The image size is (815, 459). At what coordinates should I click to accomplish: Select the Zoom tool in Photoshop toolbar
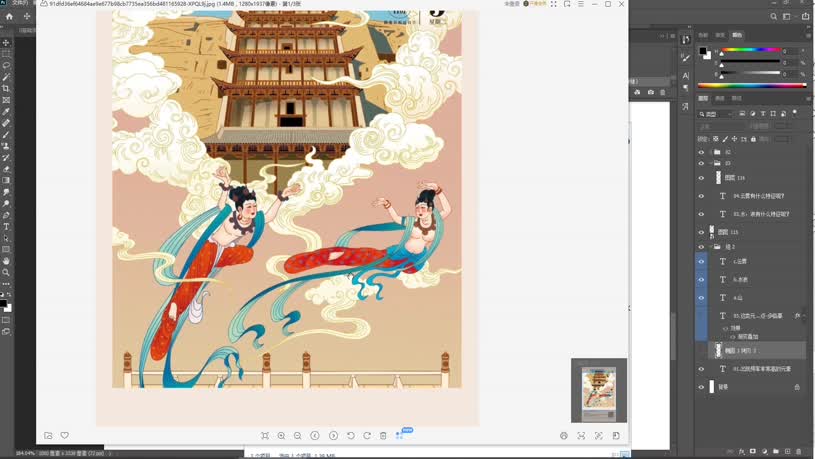pyautogui.click(x=6, y=272)
